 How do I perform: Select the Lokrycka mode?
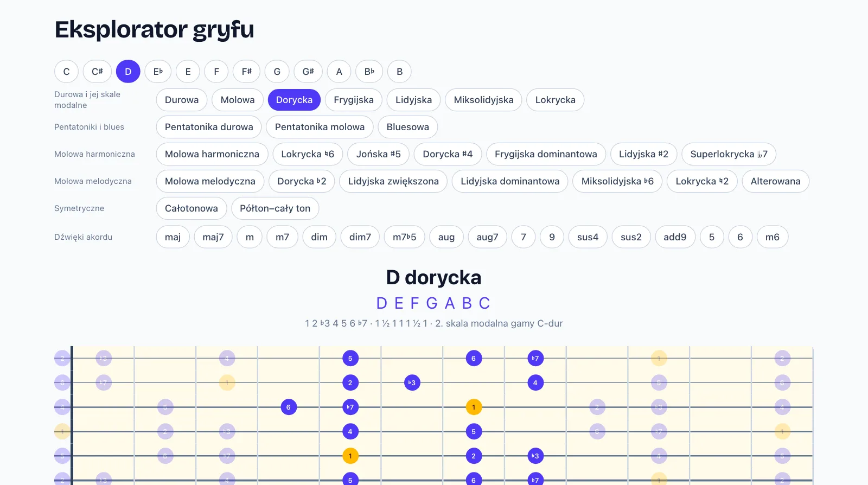555,100
